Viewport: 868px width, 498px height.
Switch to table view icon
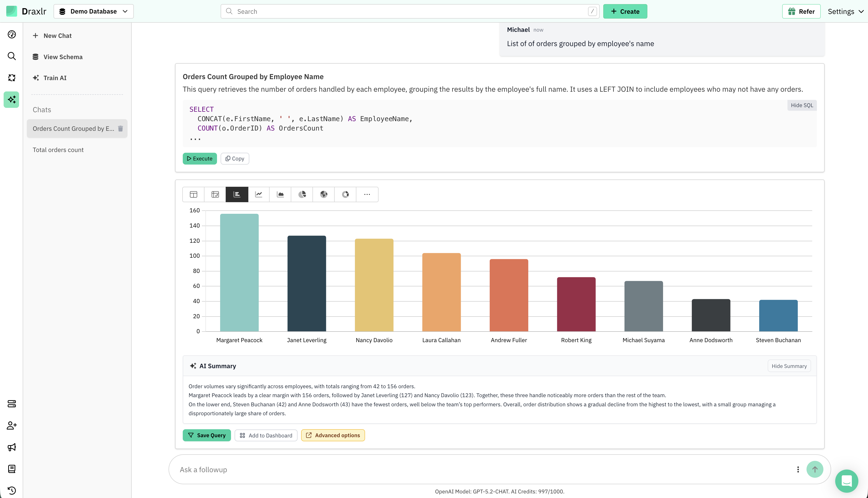193,194
